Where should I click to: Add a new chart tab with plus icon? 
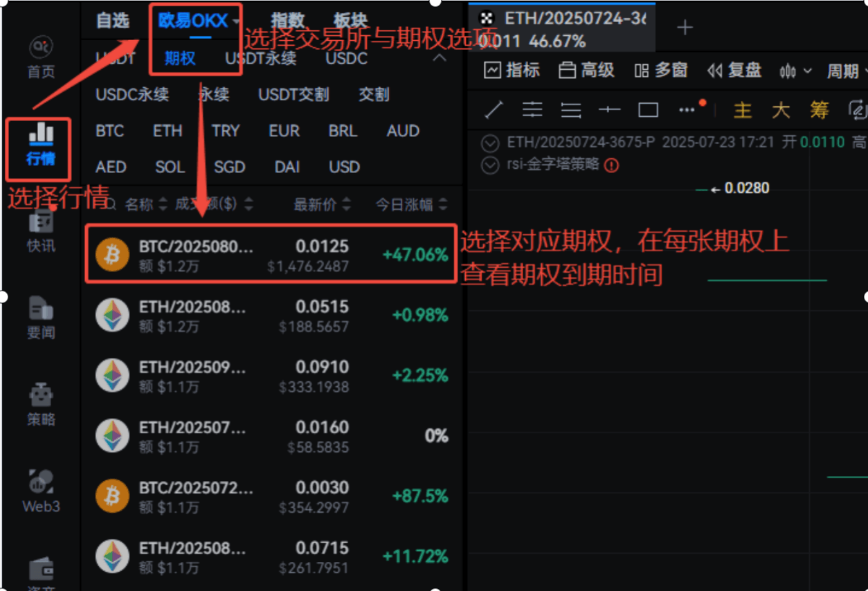click(685, 27)
